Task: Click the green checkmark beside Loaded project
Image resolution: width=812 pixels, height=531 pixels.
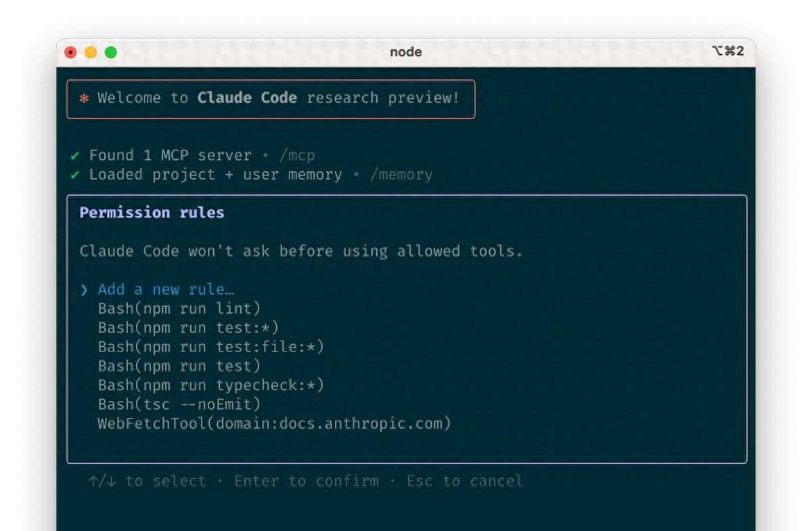Action: 75,175
